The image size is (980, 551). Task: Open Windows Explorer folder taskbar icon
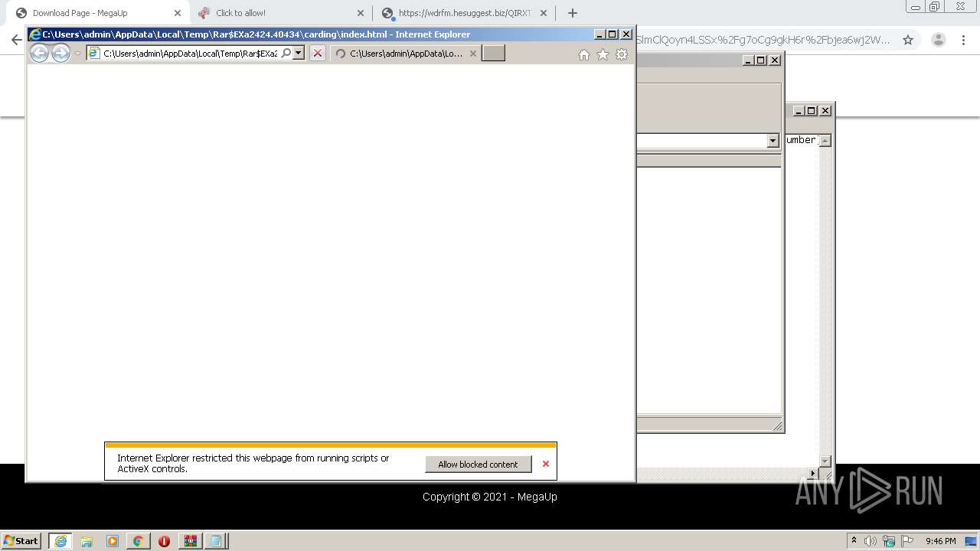pyautogui.click(x=87, y=541)
